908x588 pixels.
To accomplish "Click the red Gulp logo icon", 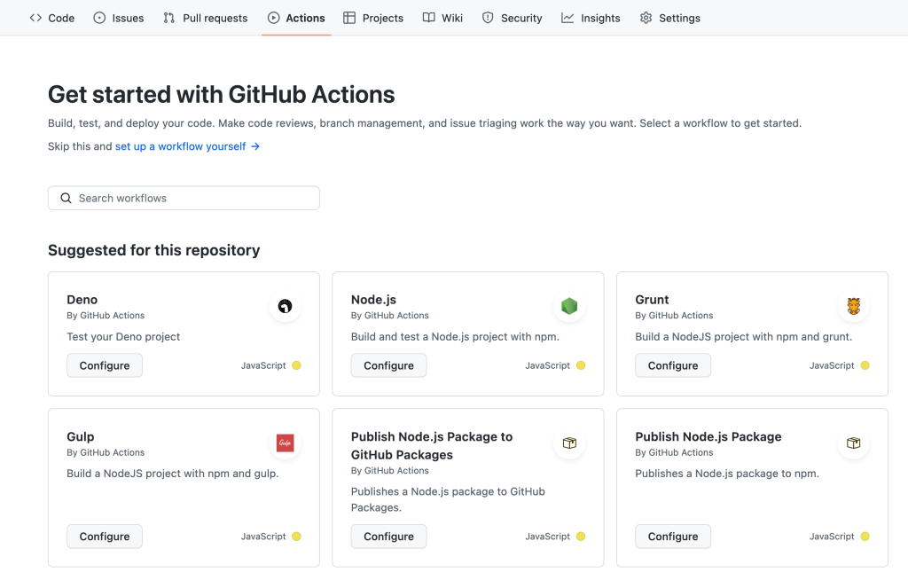I will click(x=285, y=443).
